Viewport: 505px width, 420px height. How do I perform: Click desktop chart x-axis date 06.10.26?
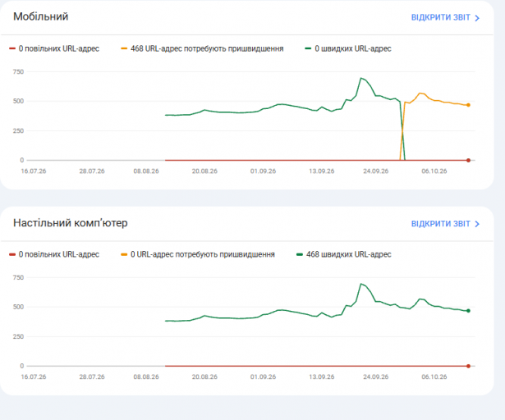(x=434, y=377)
